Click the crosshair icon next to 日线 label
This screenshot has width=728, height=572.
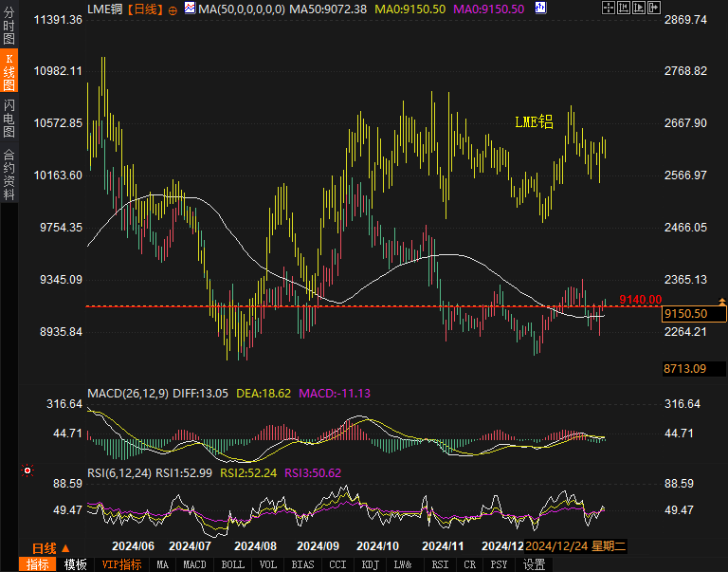coord(173,9)
